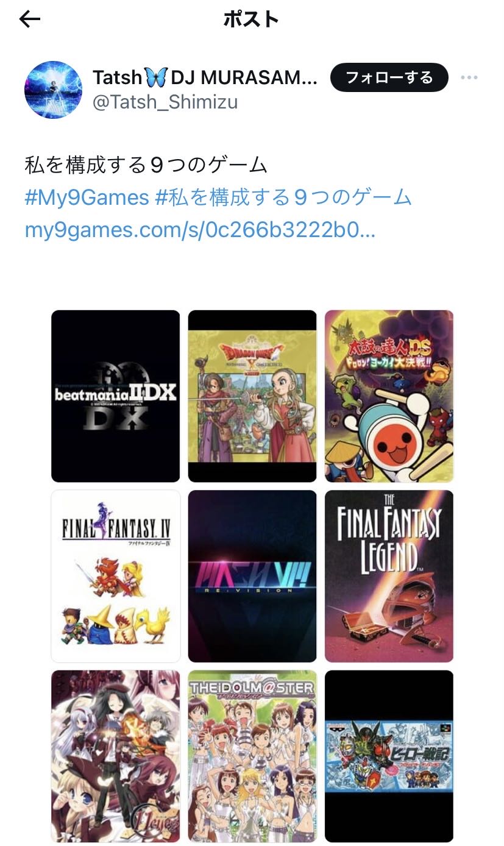Viewport: 504px width, 846px height.
Task: Select the anime girls visual novel thumbnail
Action: tap(116, 756)
